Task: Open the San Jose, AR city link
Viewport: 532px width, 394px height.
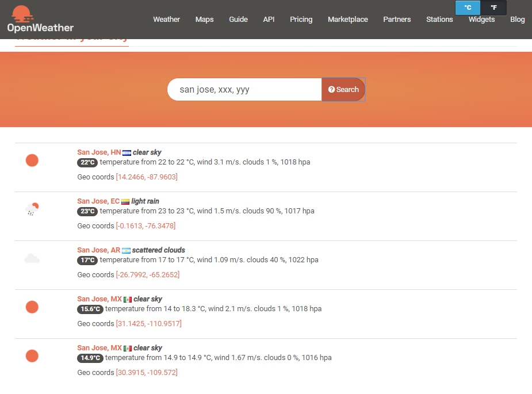Action: (99, 250)
